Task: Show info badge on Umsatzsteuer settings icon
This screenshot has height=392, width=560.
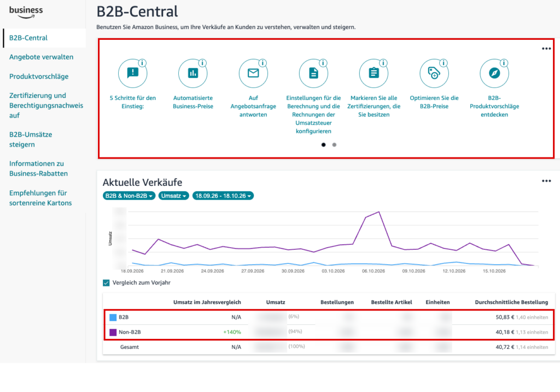Action: (x=323, y=63)
